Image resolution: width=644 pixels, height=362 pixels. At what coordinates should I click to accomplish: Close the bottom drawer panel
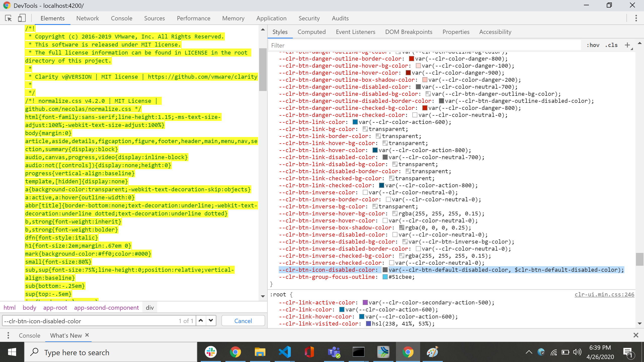636,335
